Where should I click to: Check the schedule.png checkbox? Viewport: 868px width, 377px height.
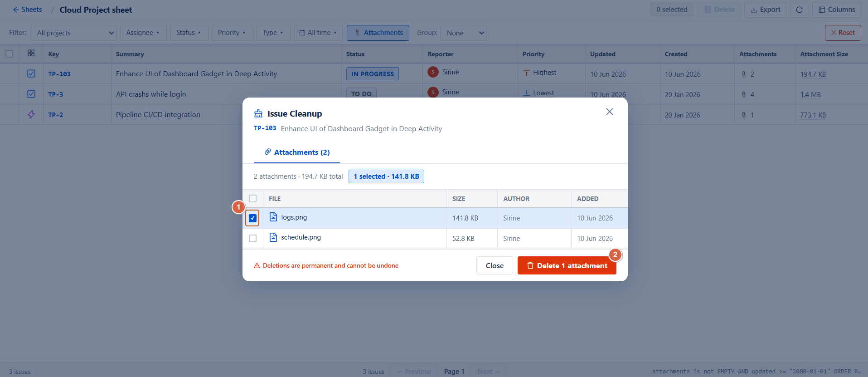[253, 238]
